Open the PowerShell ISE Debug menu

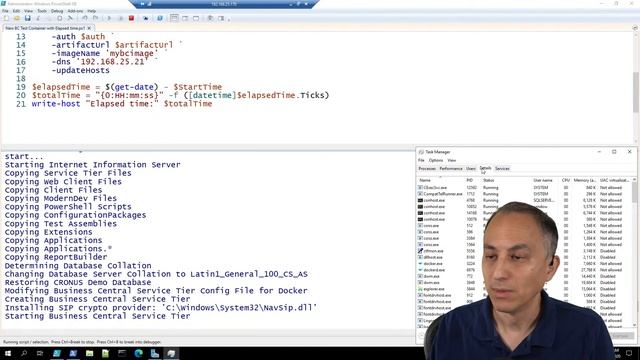pos(57,11)
